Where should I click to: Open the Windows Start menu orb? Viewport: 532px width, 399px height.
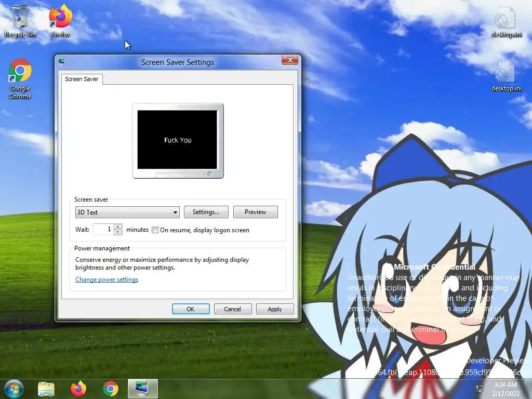click(x=14, y=389)
